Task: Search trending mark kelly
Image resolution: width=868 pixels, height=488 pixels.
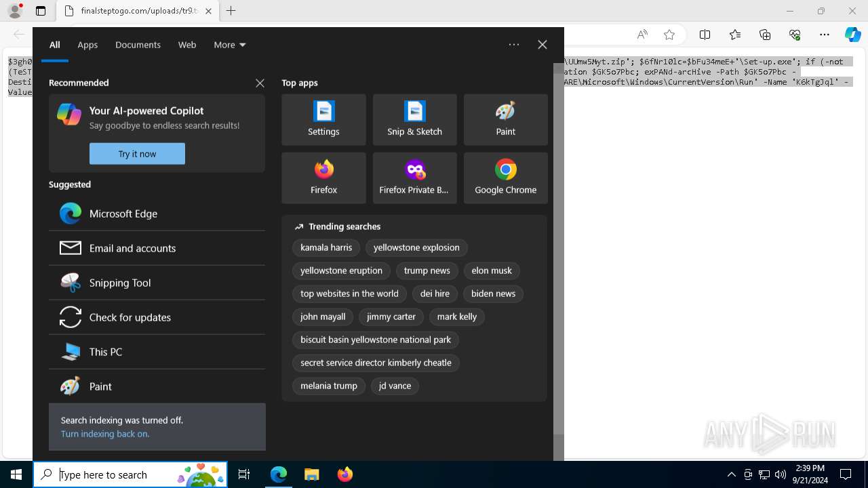Action: click(457, 317)
